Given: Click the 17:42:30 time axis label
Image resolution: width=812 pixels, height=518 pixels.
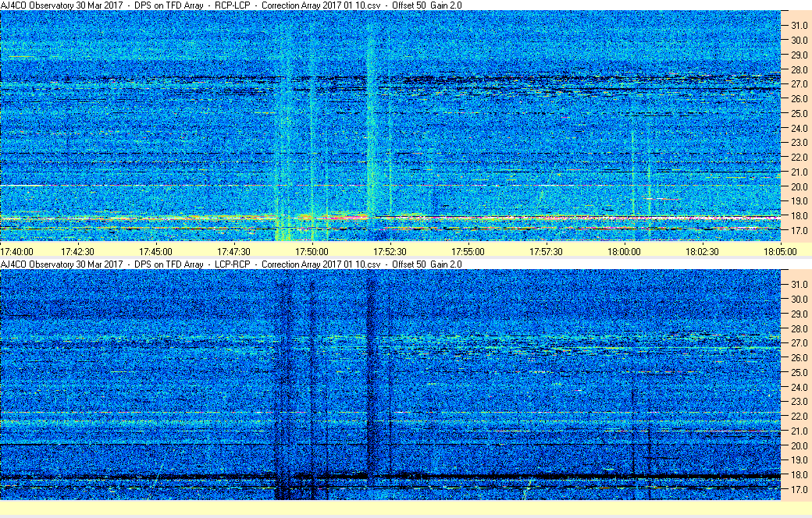Looking at the screenshot, I should coord(79,251).
